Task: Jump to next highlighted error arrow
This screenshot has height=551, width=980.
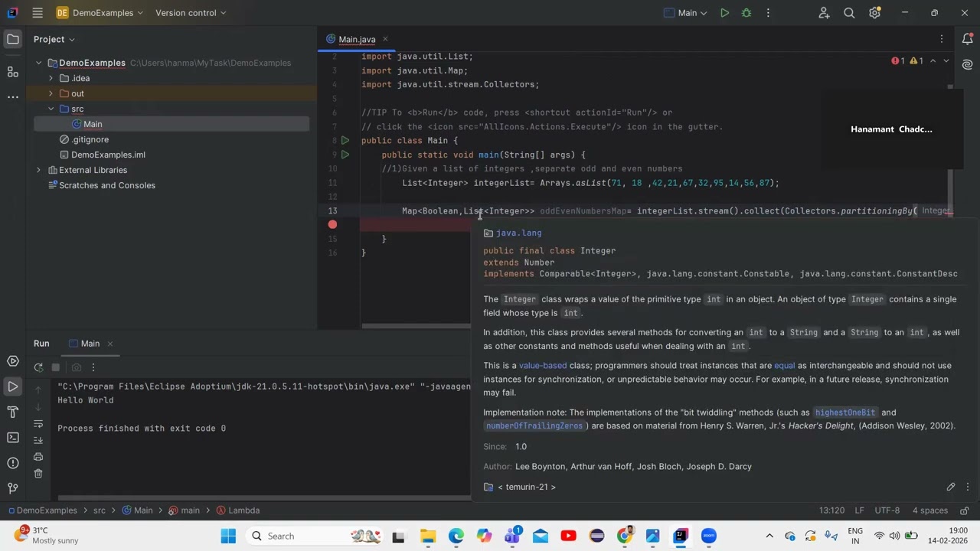Action: point(946,60)
